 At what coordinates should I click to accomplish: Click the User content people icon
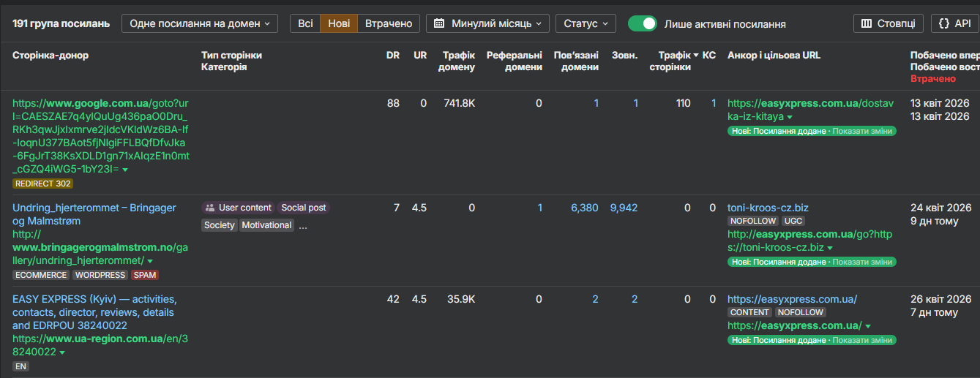point(210,208)
